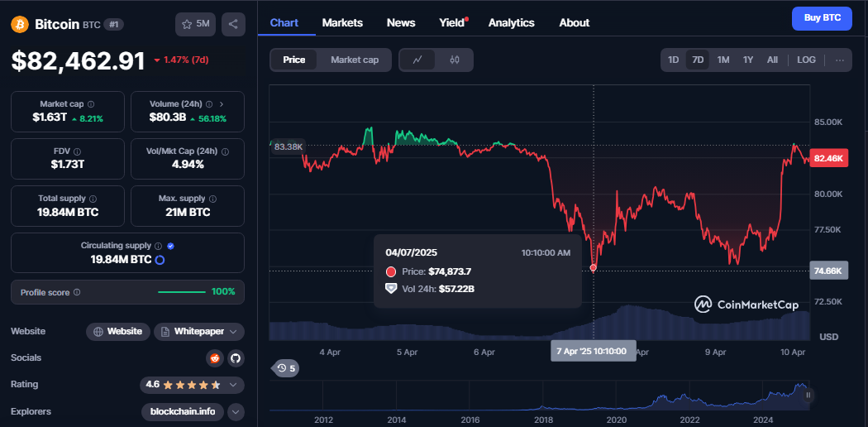Click the USD currency label on chart
868x427 pixels.
click(828, 337)
